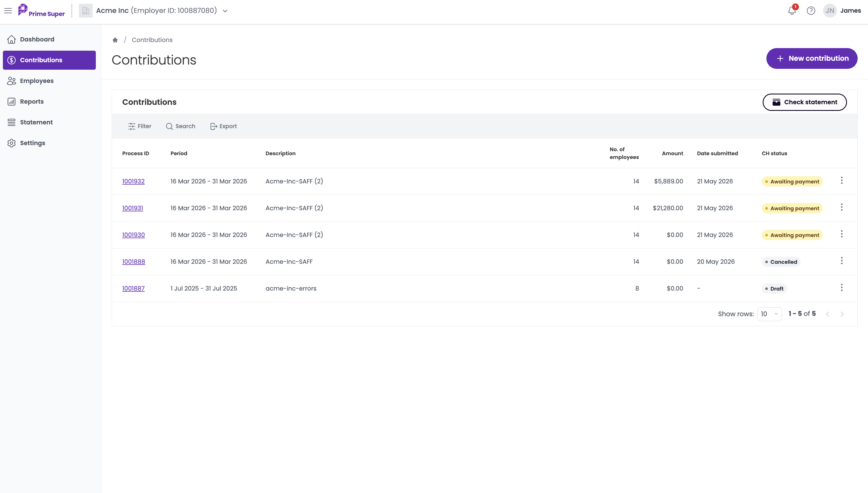Viewport: 868px width, 493px height.
Task: Click the Prime Super logo
Action: tap(41, 10)
